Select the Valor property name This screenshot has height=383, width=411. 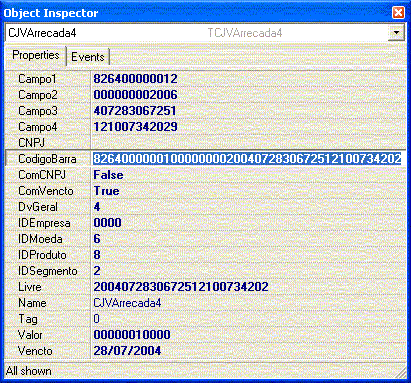(x=30, y=335)
